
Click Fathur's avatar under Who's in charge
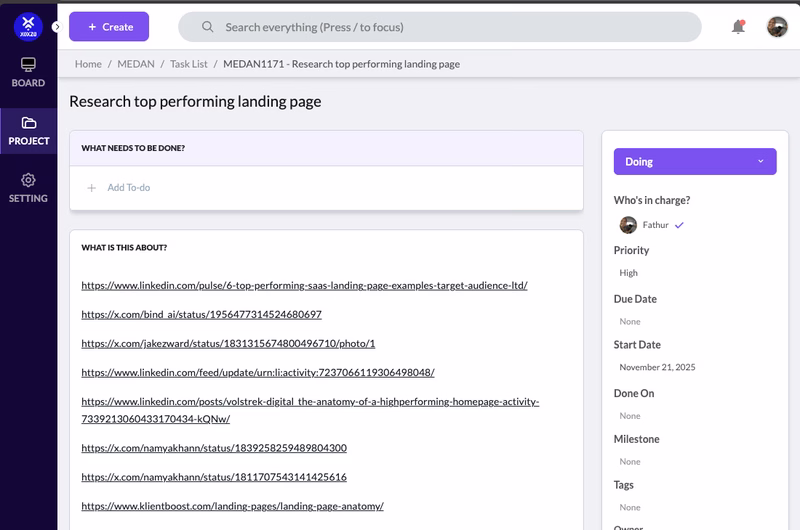[628, 225]
